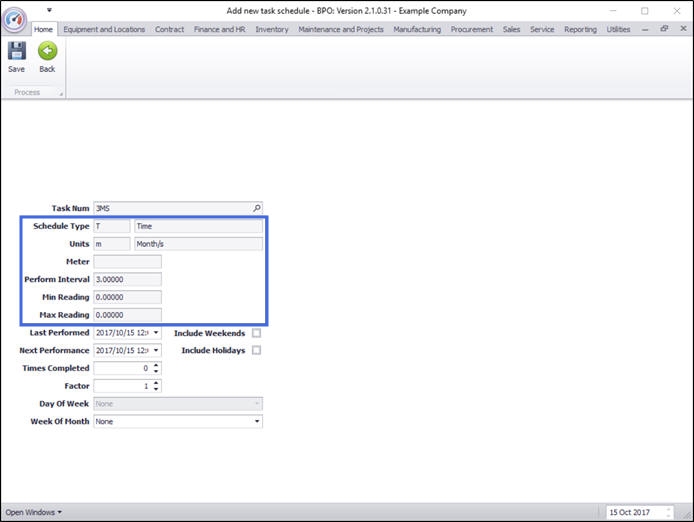This screenshot has width=694, height=522.
Task: Click the Task Num search magnifier icon
Action: point(257,208)
